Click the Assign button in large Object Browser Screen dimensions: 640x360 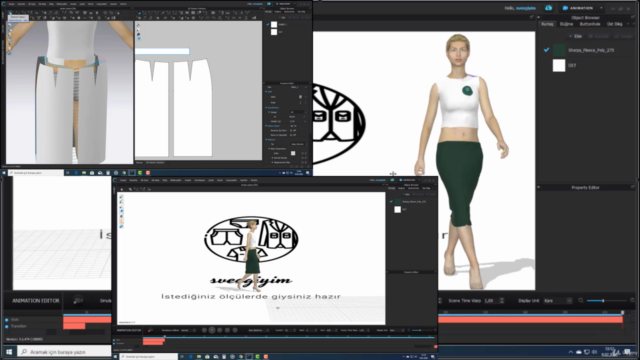pos(623,36)
